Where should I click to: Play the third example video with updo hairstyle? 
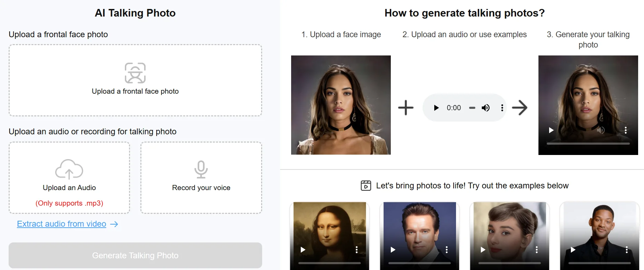(x=483, y=250)
